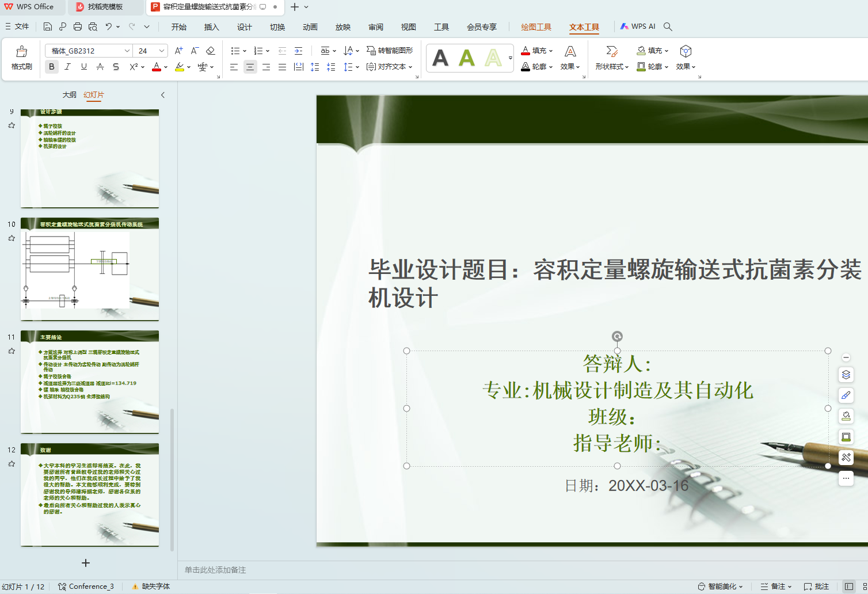The image size is (868, 594).
Task: Search with the magnifier icon
Action: [668, 26]
